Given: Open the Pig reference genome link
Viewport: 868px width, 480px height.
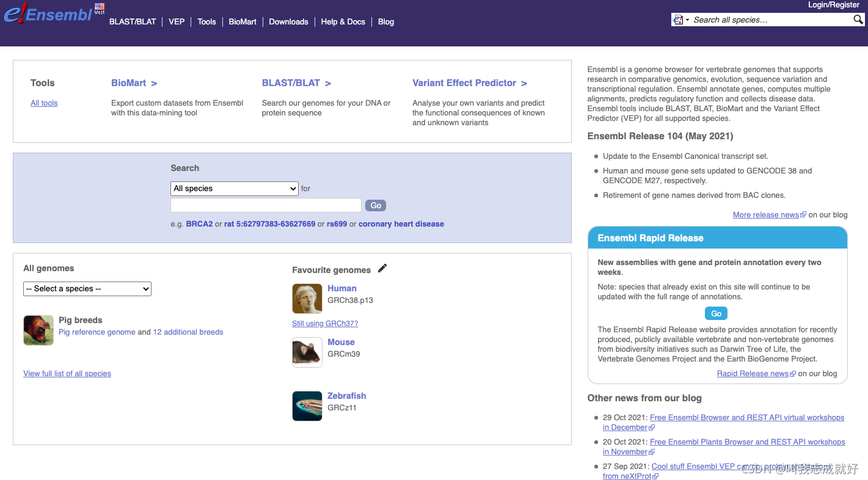Looking at the screenshot, I should click(x=97, y=332).
